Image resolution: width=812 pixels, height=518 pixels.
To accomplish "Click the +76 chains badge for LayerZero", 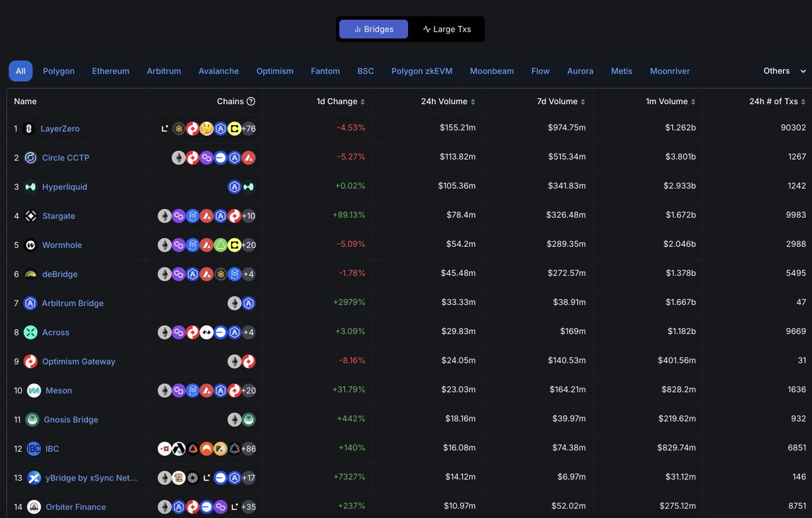I will tap(248, 128).
